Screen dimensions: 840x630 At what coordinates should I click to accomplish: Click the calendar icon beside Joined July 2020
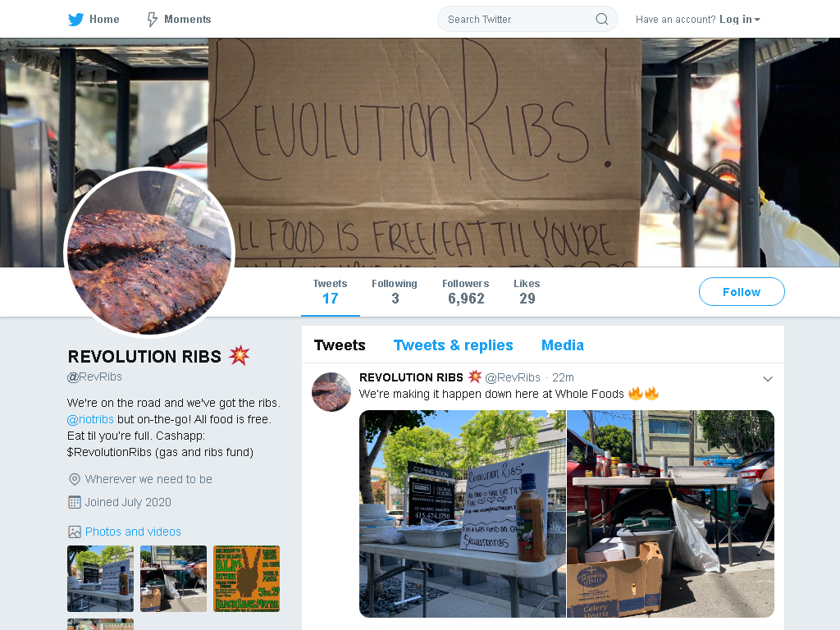click(75, 503)
